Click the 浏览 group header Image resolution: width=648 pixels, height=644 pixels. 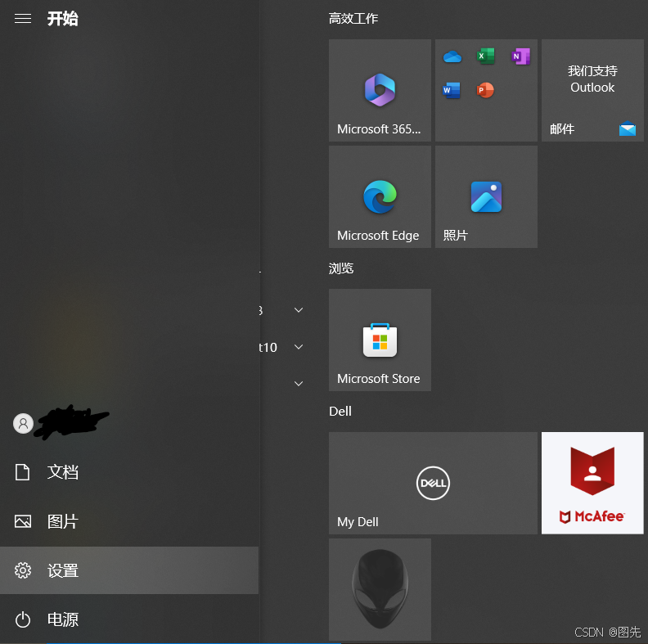click(x=341, y=268)
